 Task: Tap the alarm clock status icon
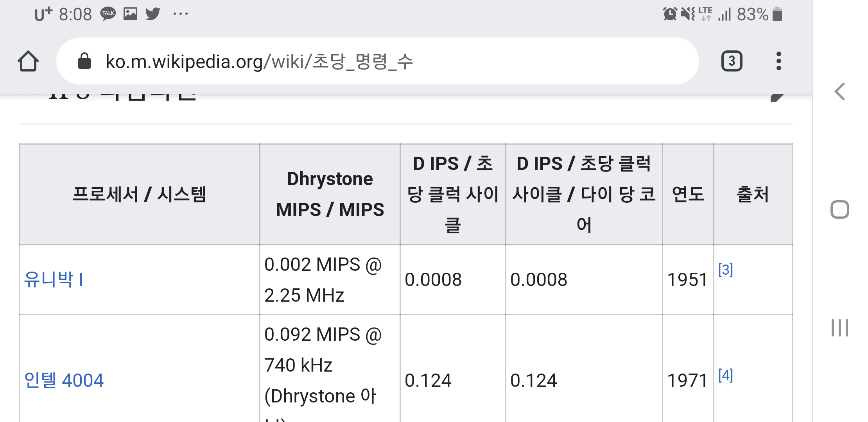pos(670,14)
